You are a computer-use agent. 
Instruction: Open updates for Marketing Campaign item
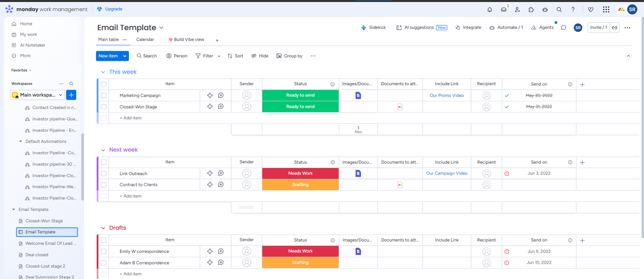tap(221, 95)
